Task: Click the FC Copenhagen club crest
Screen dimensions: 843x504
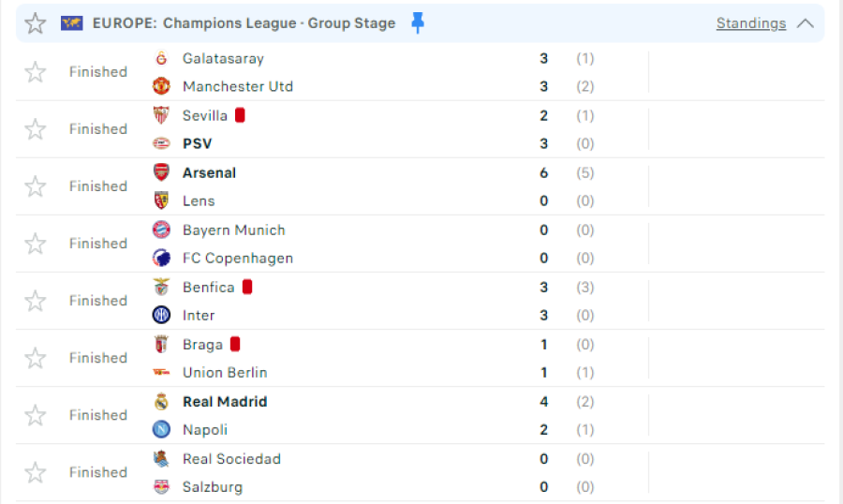Action: (161, 258)
